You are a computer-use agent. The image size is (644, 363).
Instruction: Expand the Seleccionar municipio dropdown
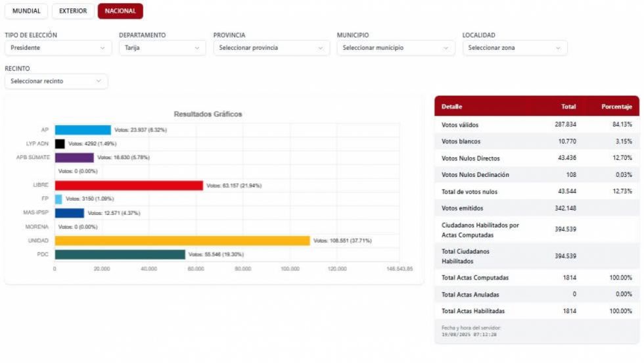(396, 48)
